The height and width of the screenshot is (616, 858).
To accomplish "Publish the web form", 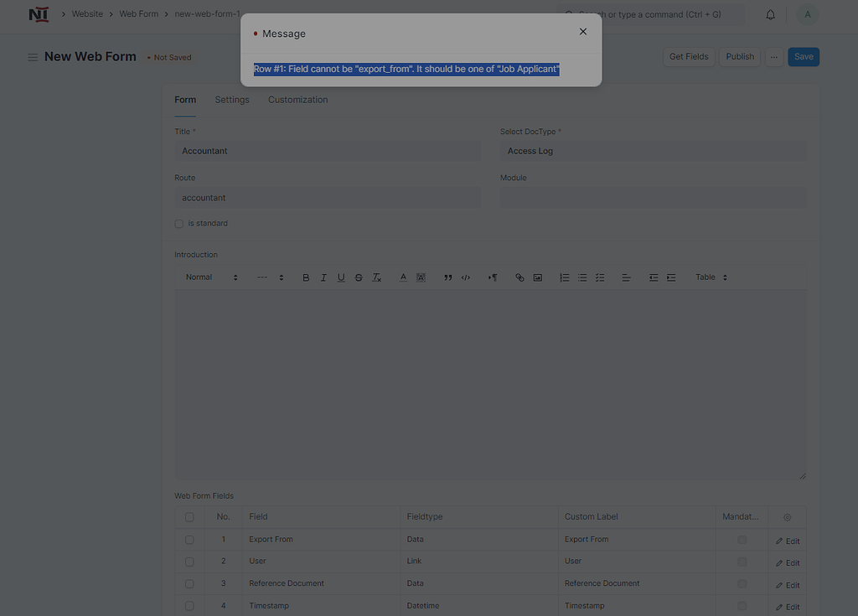I will (739, 56).
